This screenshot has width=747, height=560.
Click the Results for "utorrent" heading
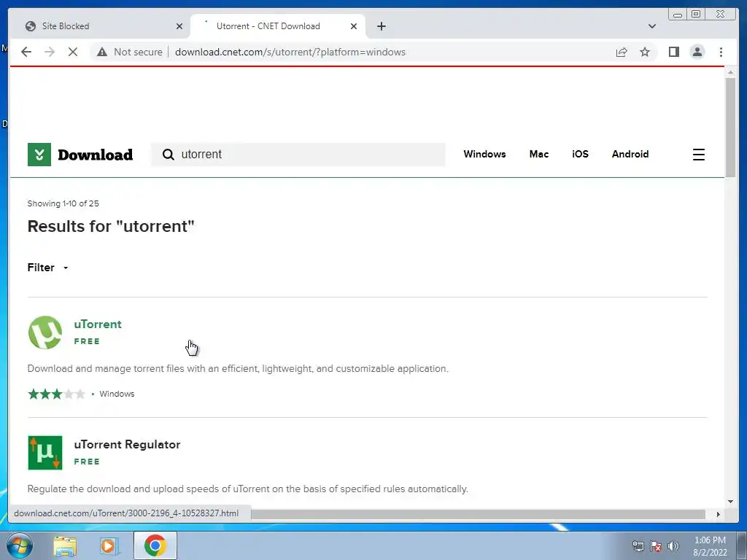tap(111, 226)
